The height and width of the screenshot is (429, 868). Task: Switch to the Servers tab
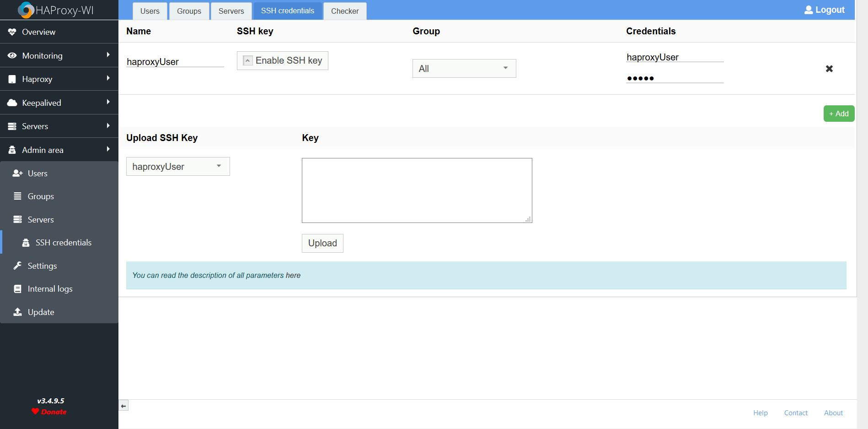point(231,11)
